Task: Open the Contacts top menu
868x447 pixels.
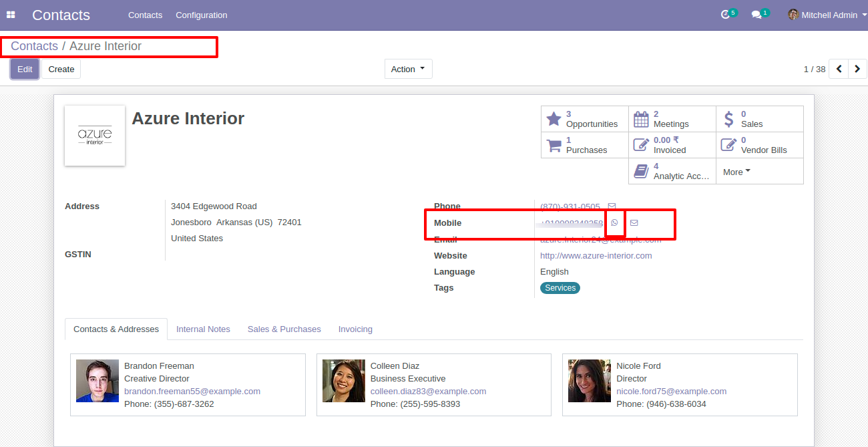Action: pyautogui.click(x=145, y=15)
